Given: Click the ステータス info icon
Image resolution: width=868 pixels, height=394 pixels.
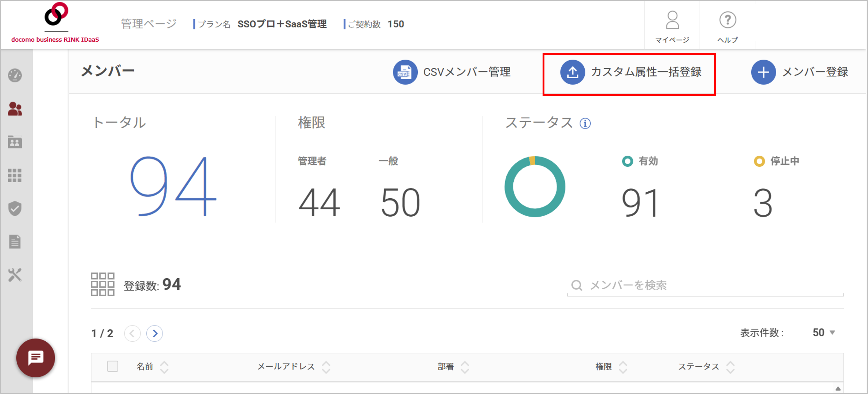Looking at the screenshot, I should coord(585,123).
